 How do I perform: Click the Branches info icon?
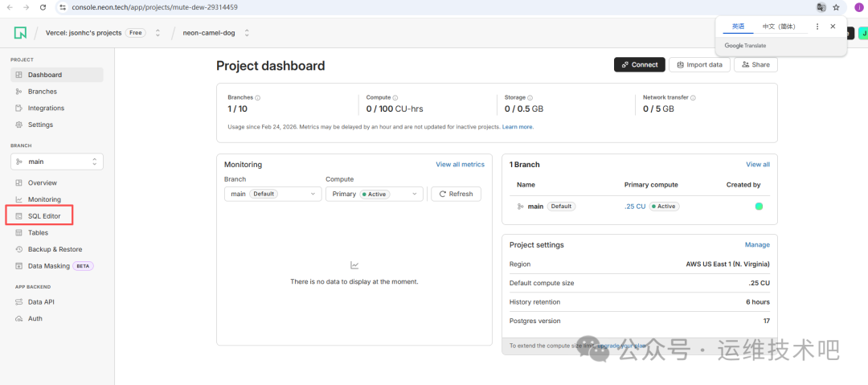pyautogui.click(x=257, y=98)
